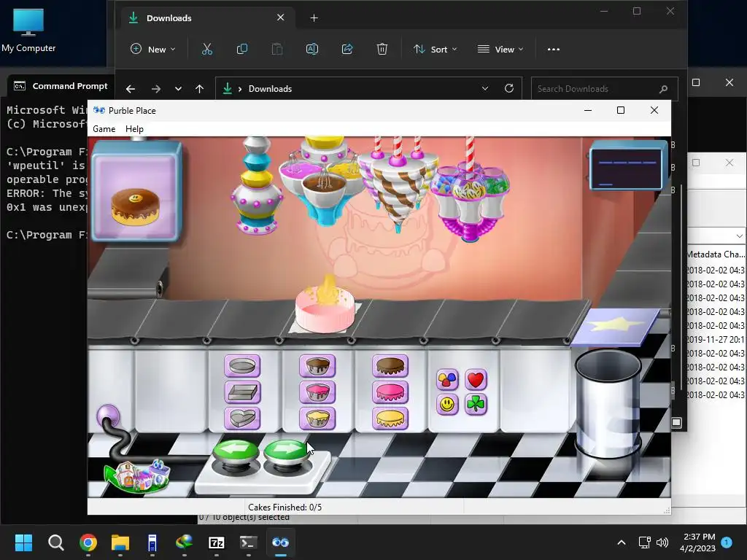Screen dimensions: 747x560
Task: Open the View dropdown in Explorer
Action: [500, 49]
